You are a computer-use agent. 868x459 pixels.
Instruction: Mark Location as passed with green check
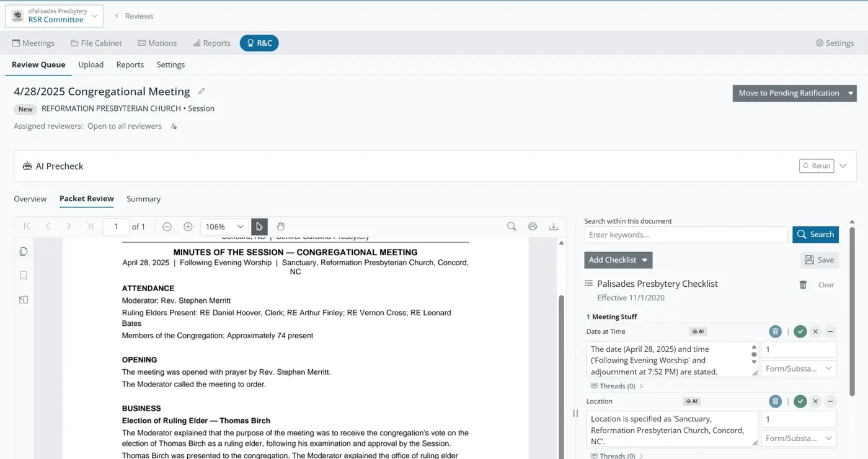(800, 401)
